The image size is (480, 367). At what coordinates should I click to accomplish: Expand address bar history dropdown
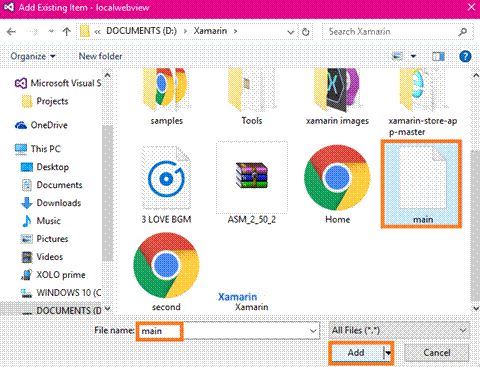pyautogui.click(x=291, y=32)
